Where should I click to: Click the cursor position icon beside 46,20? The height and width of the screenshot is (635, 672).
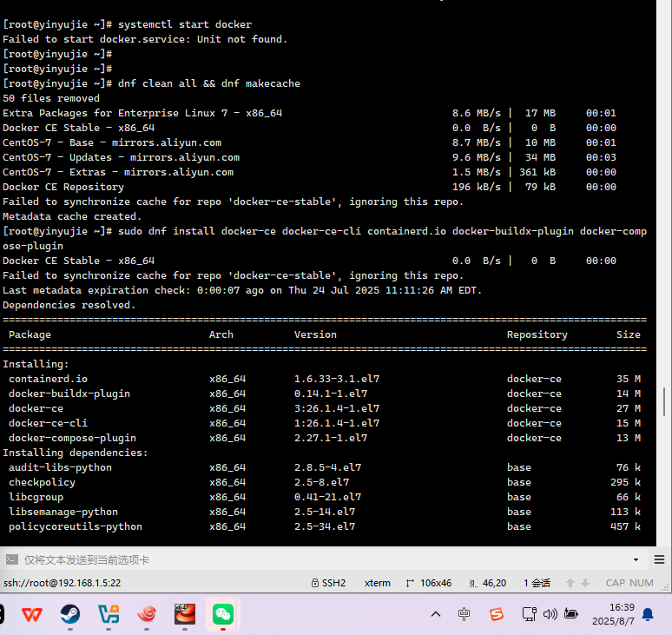(473, 583)
